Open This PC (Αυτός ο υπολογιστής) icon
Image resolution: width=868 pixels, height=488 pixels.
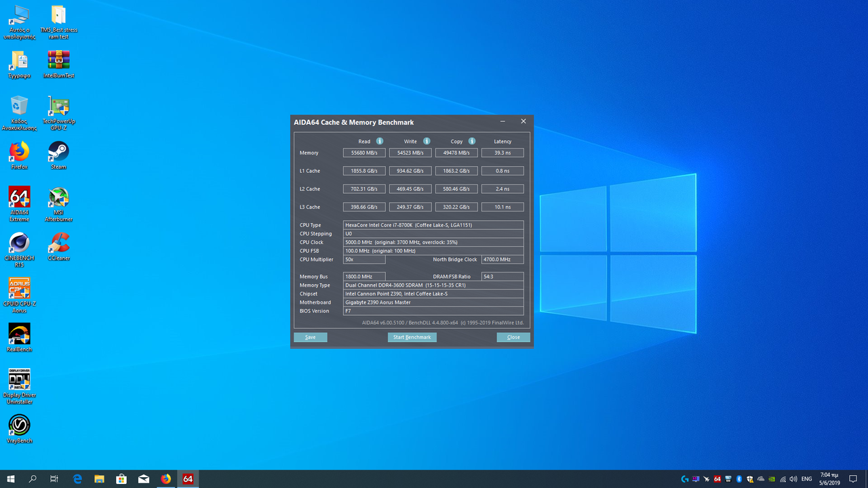point(19,22)
